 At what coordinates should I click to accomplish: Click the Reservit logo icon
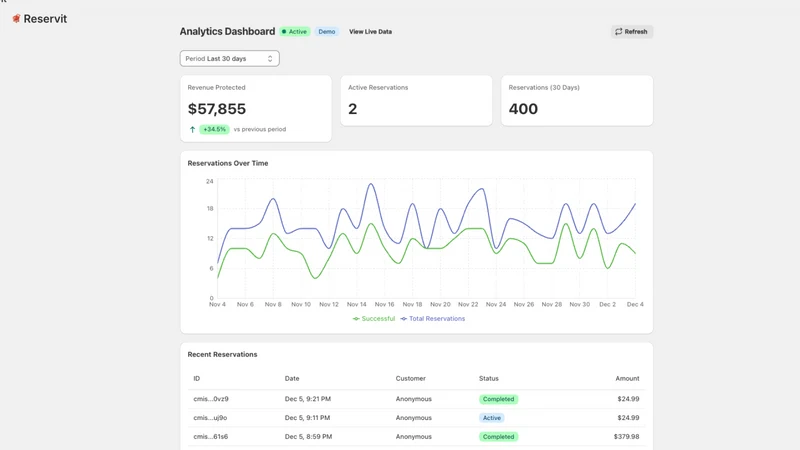16,19
